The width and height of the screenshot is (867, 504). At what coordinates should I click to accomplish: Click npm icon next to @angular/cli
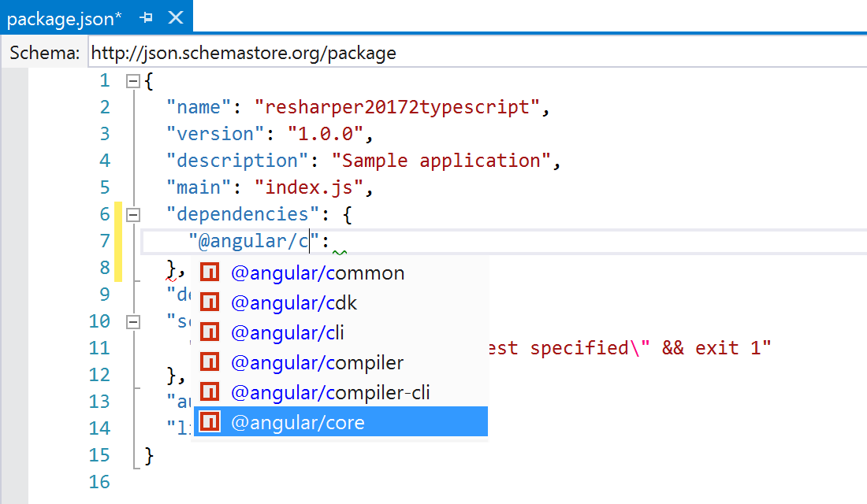209,332
